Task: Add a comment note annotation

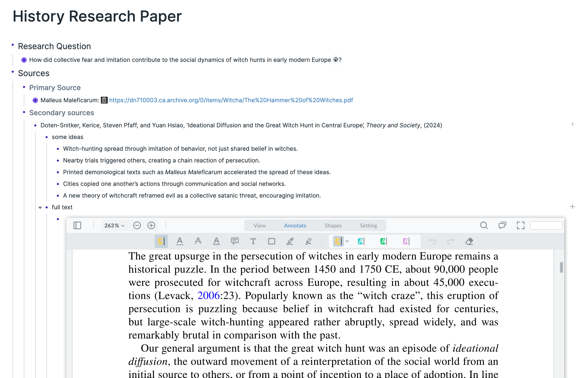Action: tap(235, 241)
